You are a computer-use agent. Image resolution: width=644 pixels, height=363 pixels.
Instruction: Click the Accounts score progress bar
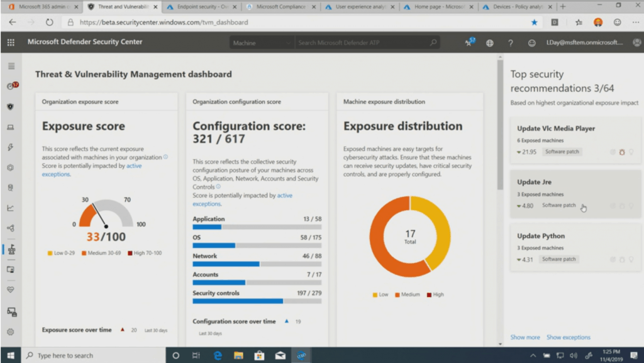[x=257, y=282]
